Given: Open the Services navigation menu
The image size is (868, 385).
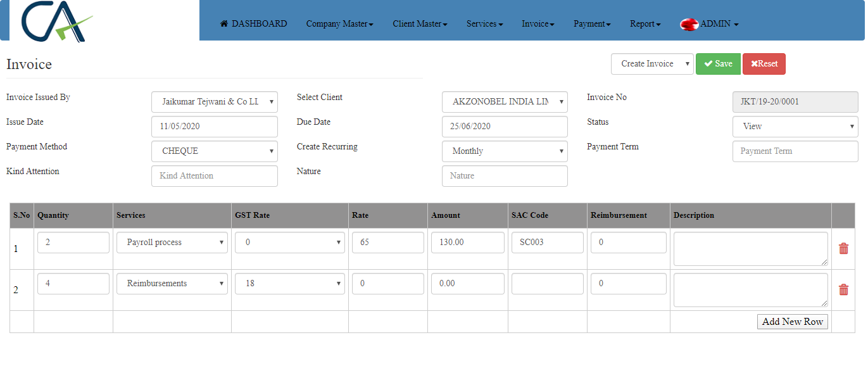Looking at the screenshot, I should 484,23.
